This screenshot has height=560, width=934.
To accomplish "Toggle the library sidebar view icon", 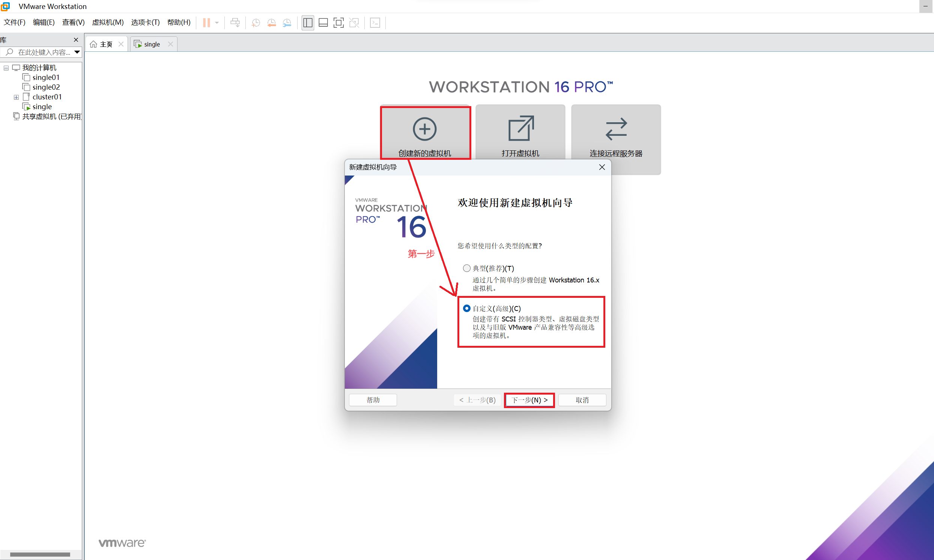I will click(308, 23).
